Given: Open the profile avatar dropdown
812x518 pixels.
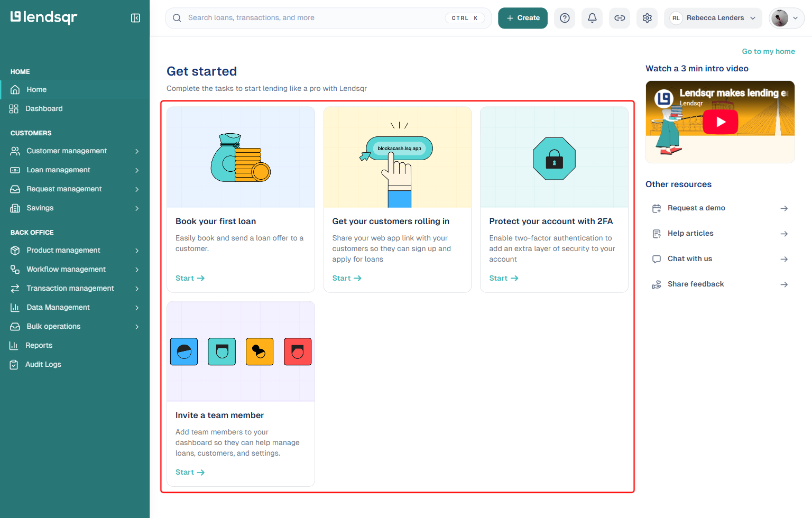Looking at the screenshot, I should [787, 18].
